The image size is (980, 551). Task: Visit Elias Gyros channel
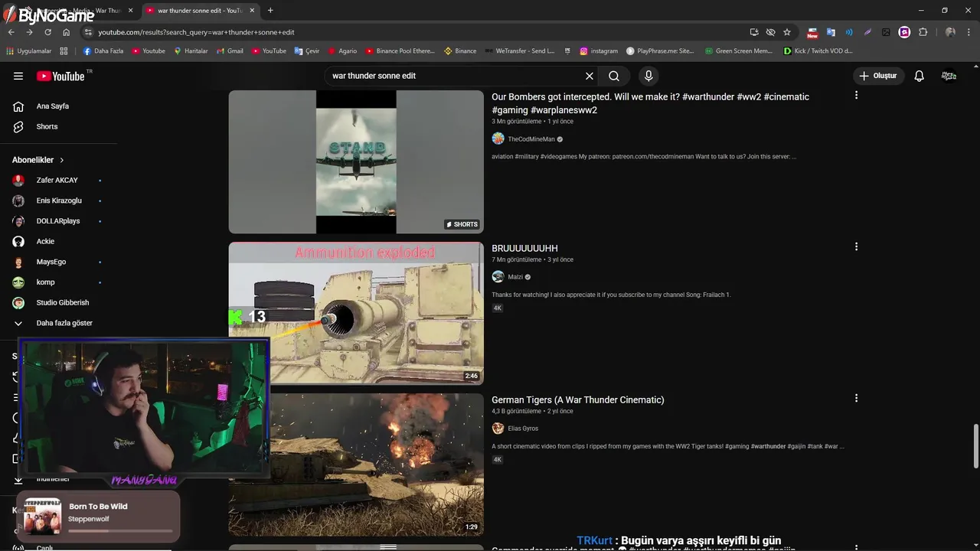pyautogui.click(x=523, y=429)
